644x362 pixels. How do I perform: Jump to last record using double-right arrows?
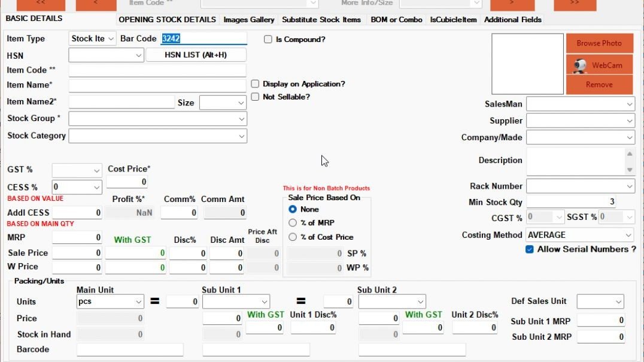(x=575, y=4)
